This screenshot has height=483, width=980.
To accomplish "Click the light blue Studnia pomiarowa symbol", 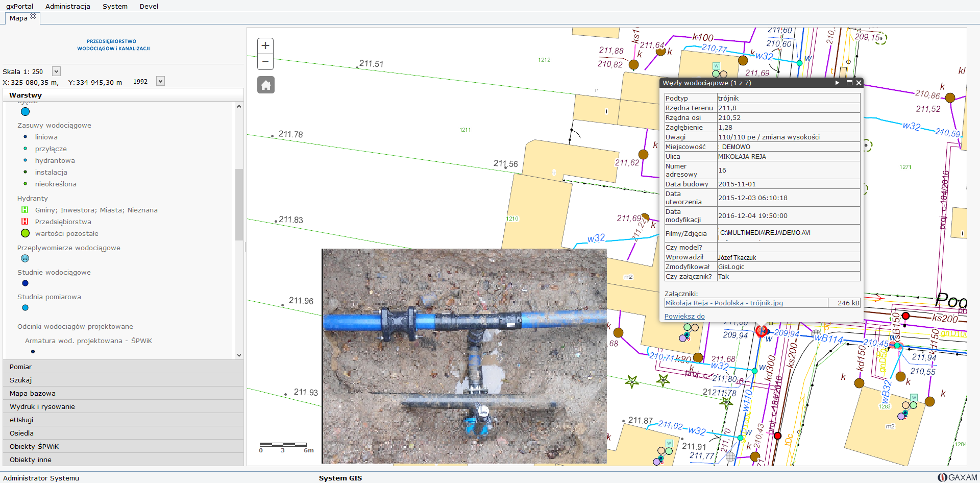I will click(25, 308).
